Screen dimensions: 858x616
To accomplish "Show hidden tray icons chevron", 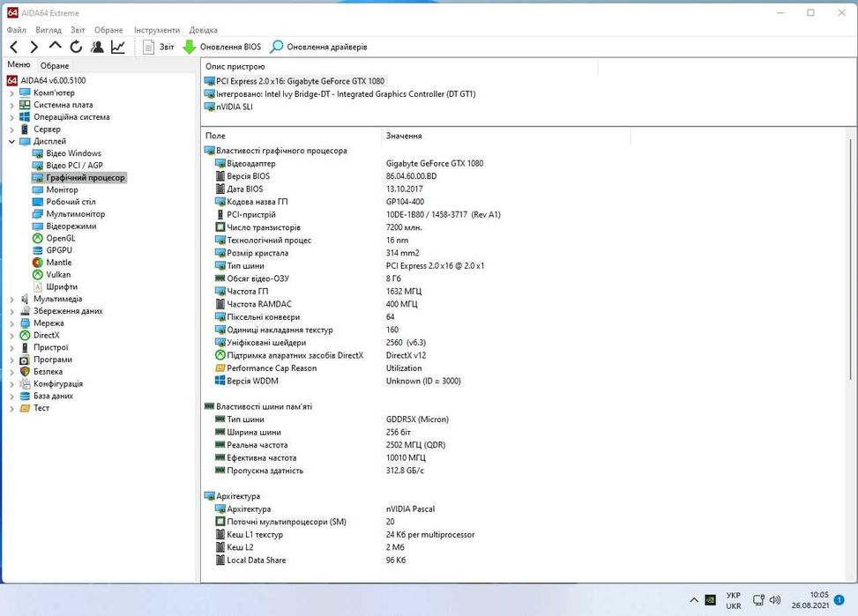I will pos(694,600).
